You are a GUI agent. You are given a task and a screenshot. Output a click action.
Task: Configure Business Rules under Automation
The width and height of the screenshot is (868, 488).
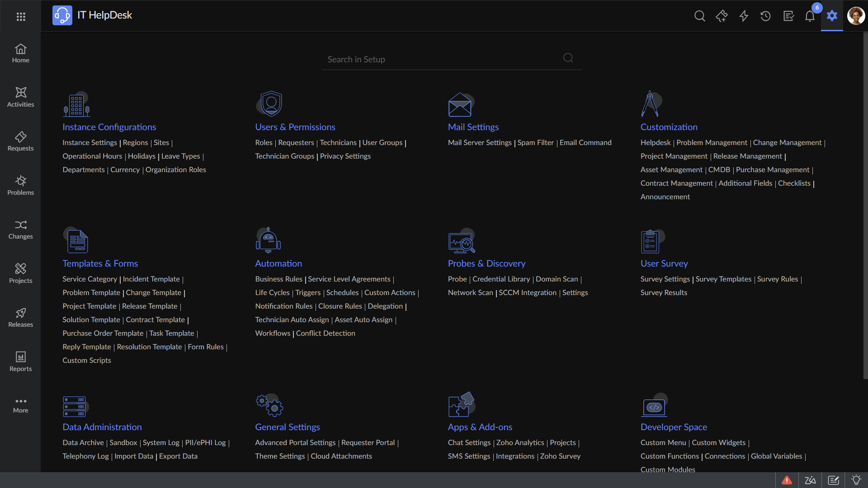pyautogui.click(x=278, y=279)
